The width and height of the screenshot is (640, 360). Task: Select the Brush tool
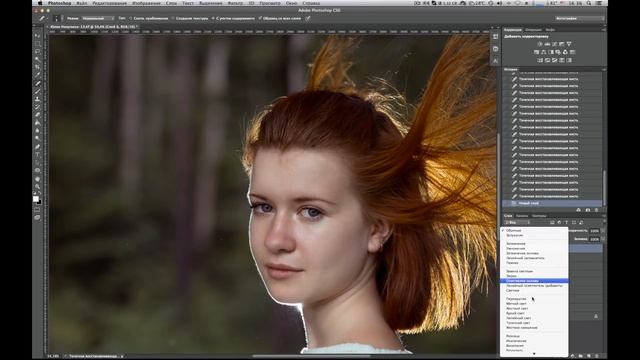coord(37,92)
